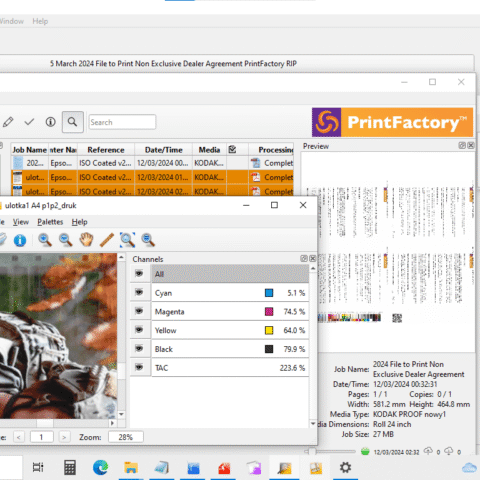Toggle the TAC eye icon
This screenshot has width=480, height=480.
point(139,367)
